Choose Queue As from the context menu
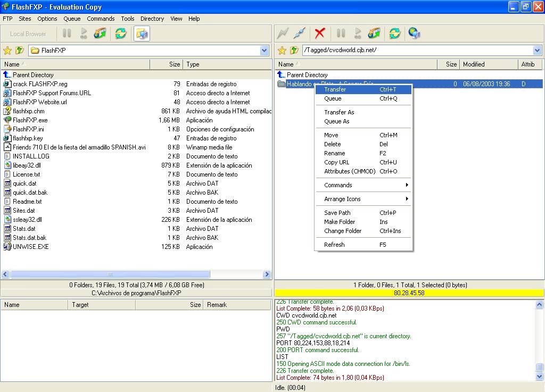Viewport: 545px width, 392px height. 363,121
